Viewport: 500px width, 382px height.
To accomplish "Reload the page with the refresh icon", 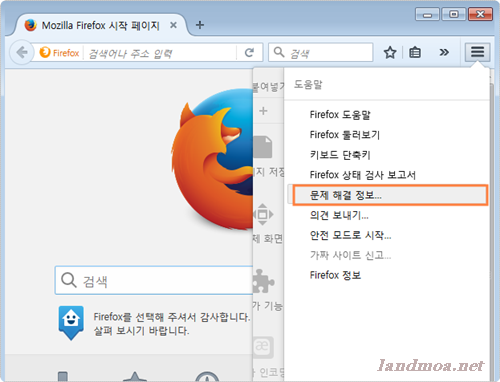I will (249, 52).
